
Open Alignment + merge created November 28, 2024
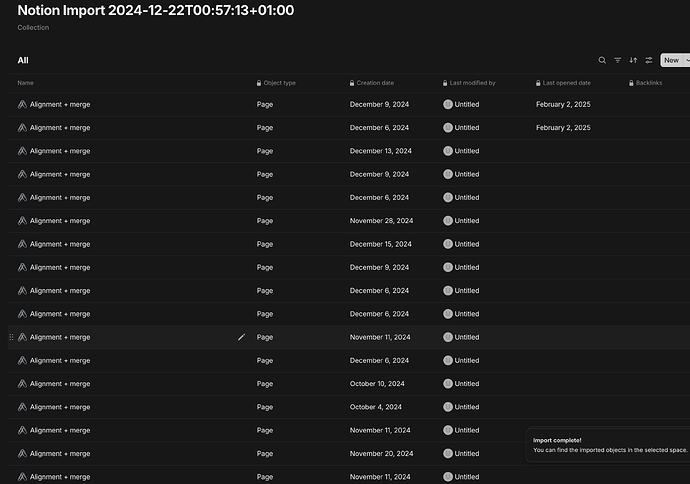coord(60,221)
